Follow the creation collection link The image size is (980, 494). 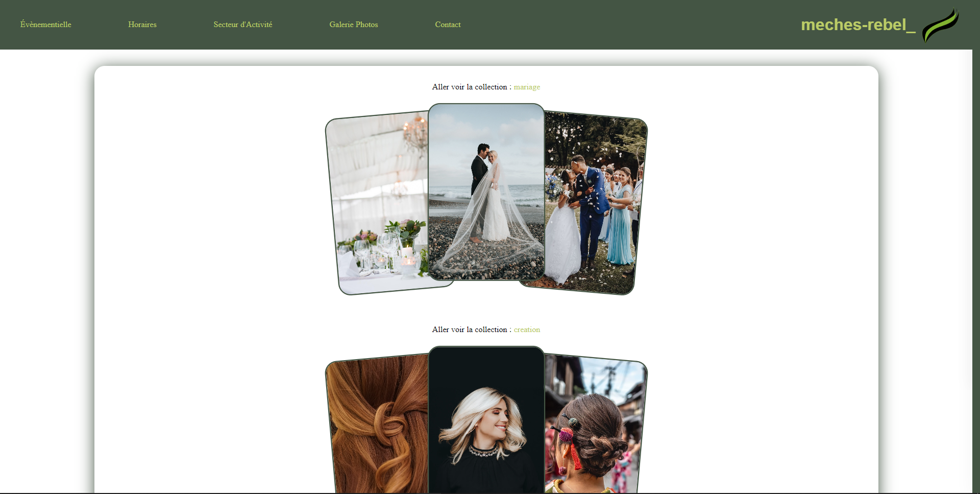(x=526, y=330)
